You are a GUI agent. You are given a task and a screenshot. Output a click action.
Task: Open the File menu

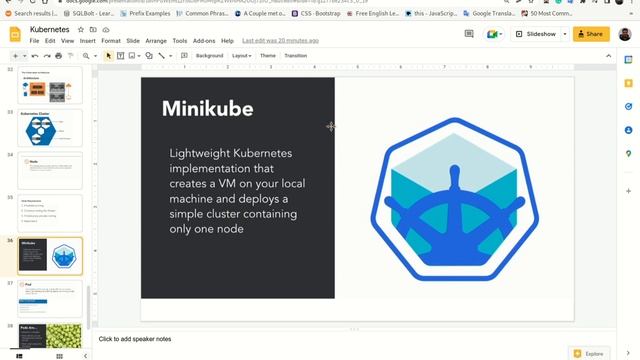[x=34, y=41]
